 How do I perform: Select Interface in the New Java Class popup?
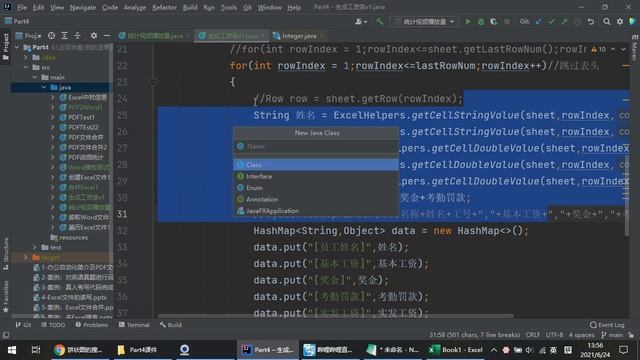coord(316,176)
